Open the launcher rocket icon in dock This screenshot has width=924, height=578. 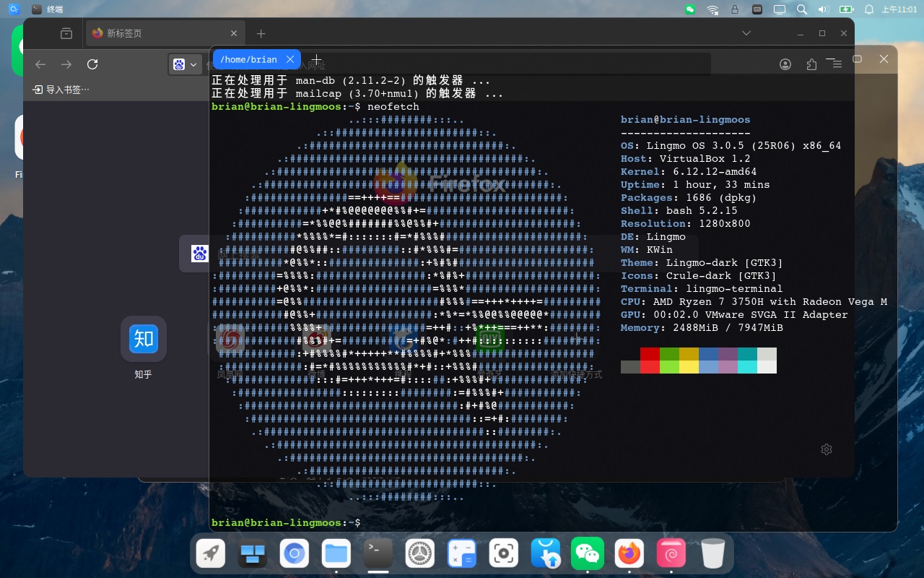point(211,554)
